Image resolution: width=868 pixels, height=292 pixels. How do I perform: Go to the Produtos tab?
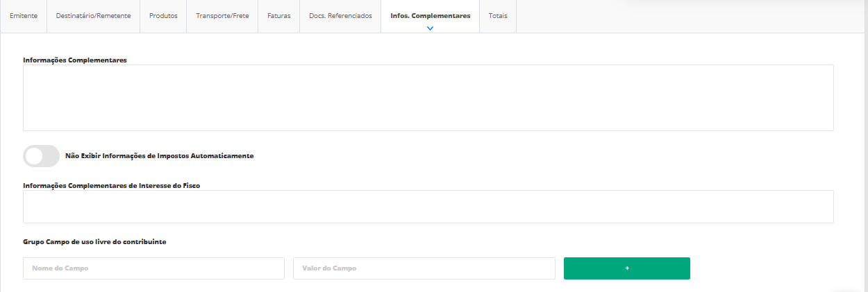[x=163, y=16]
